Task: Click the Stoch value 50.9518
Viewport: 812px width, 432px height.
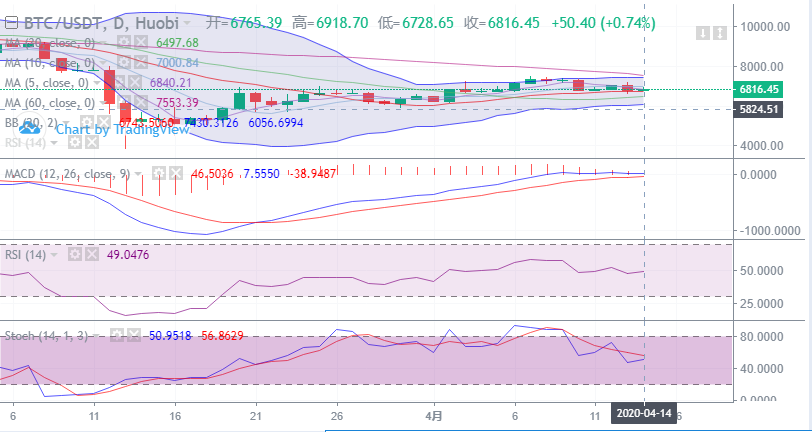Action: [x=171, y=336]
